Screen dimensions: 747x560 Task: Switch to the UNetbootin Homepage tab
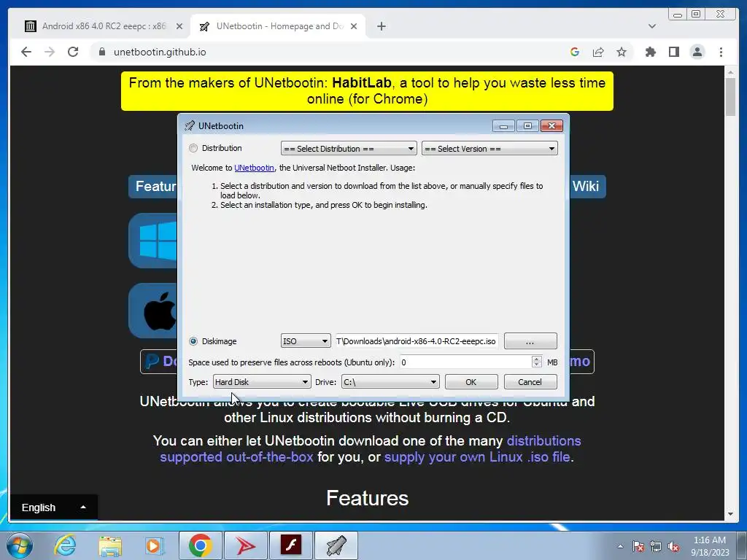(x=278, y=26)
